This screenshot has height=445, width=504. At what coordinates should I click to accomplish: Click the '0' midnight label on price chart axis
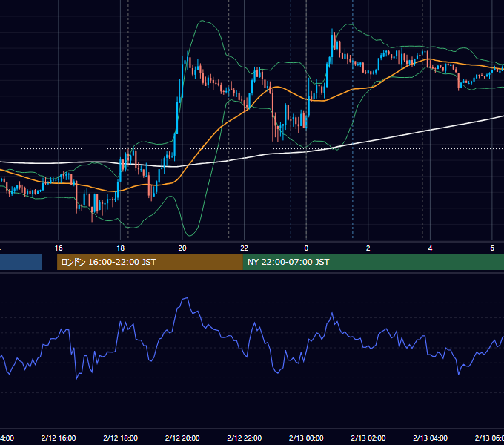306,248
